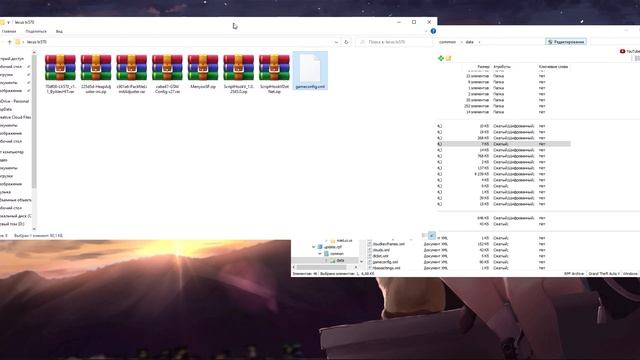Open Creative Cloud Files in the sidebar
Viewport: 640px width, 360px height.
[x=16, y=117]
